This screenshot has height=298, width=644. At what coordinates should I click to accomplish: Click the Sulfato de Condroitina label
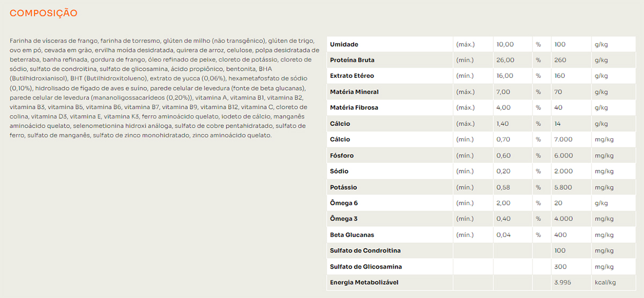[x=365, y=251]
